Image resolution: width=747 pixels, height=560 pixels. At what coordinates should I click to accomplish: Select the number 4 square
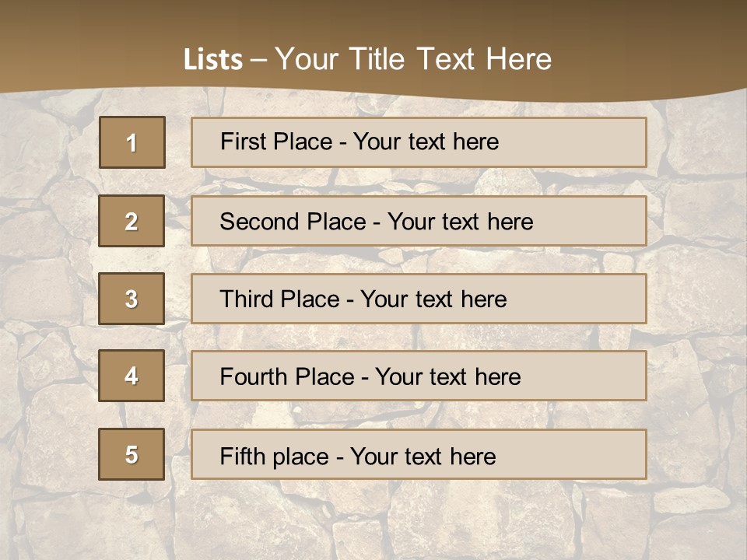(x=132, y=376)
